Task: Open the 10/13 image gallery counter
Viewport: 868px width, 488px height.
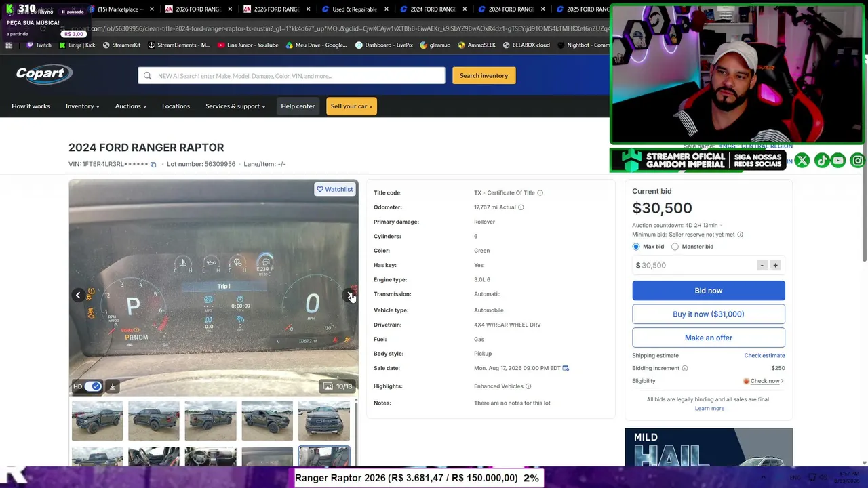Action: 338,386
